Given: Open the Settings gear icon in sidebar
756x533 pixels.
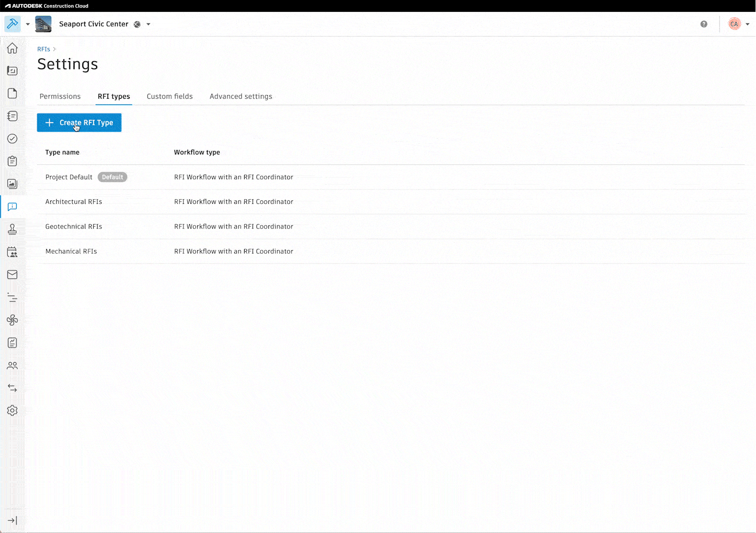Looking at the screenshot, I should 12,411.
